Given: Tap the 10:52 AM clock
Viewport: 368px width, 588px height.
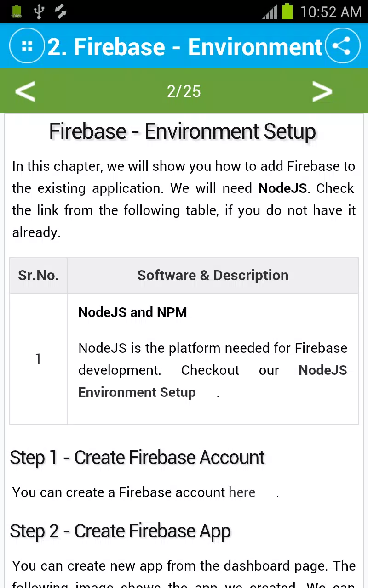Looking at the screenshot, I should tap(331, 11).
